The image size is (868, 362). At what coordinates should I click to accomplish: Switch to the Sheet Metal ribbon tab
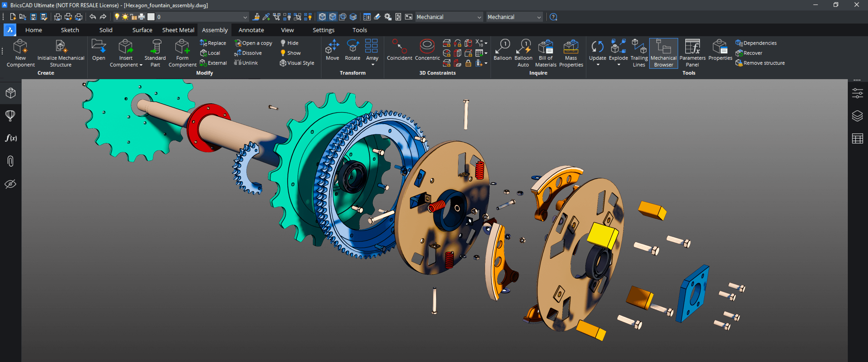[x=178, y=30]
